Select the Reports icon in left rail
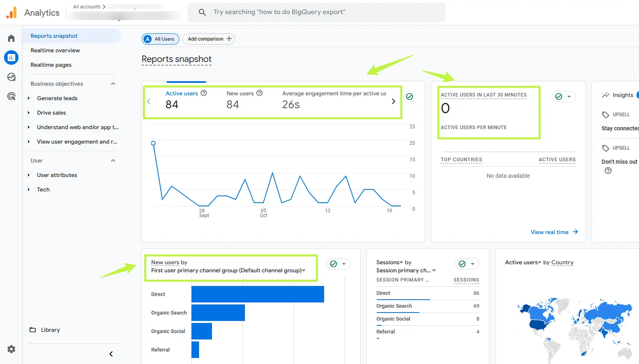Viewport: 639px width, 364px height. tap(11, 58)
